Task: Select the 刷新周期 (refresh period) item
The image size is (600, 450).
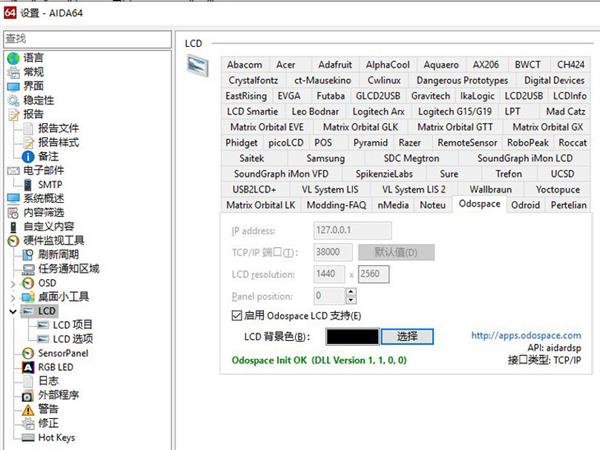Action: 61,255
